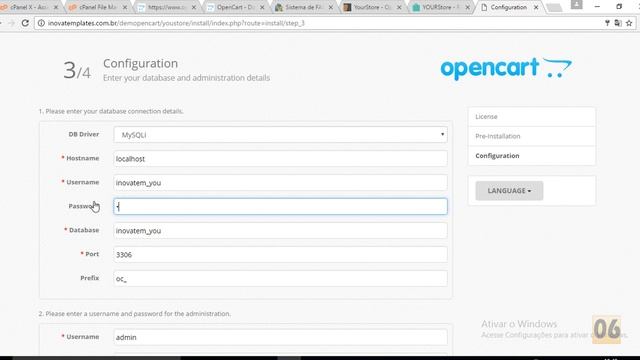Click the 3/4 step indicator
The image size is (640, 360).
pyautogui.click(x=77, y=70)
